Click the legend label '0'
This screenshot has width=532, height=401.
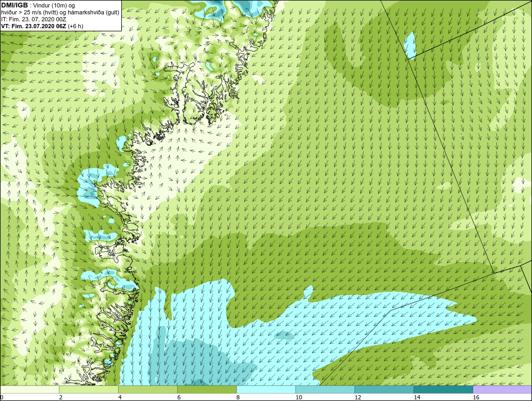point(2,397)
